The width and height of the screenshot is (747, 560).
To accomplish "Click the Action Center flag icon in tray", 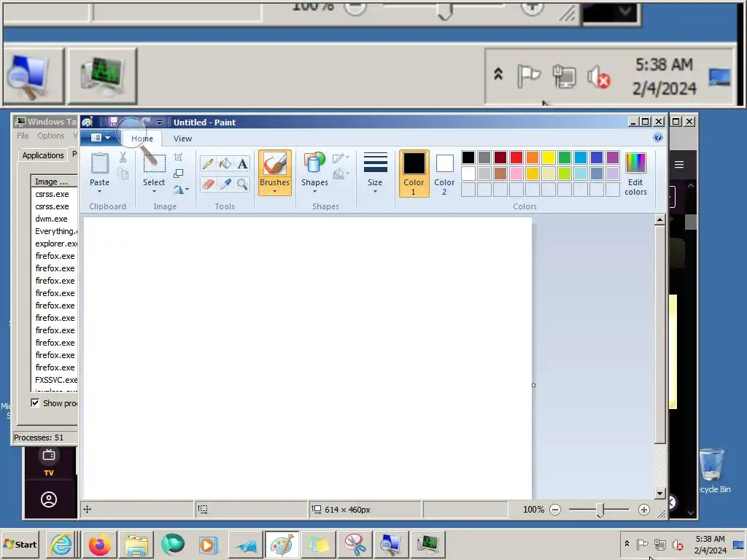I will tap(642, 544).
